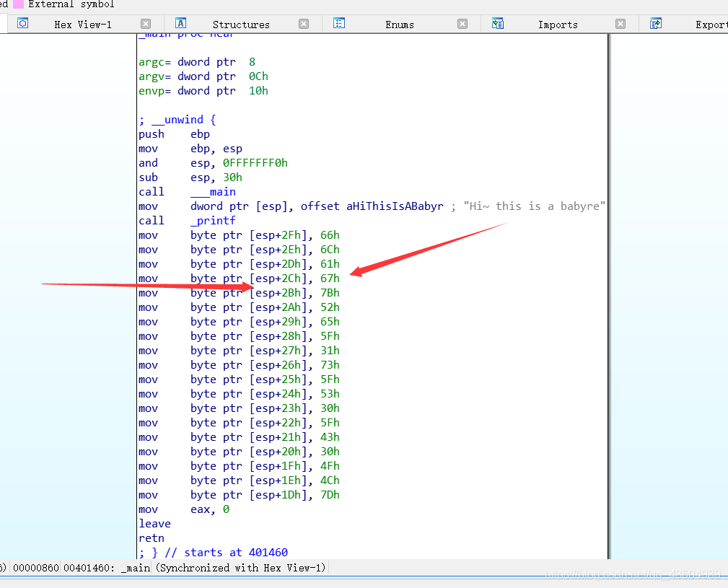Click the 73h value at esp+26h

[x=330, y=365]
